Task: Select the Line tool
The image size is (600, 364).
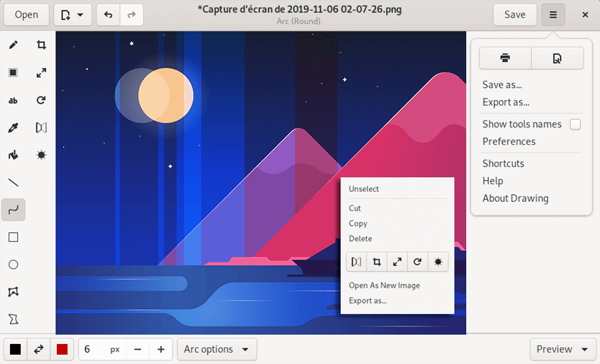Action: click(13, 182)
